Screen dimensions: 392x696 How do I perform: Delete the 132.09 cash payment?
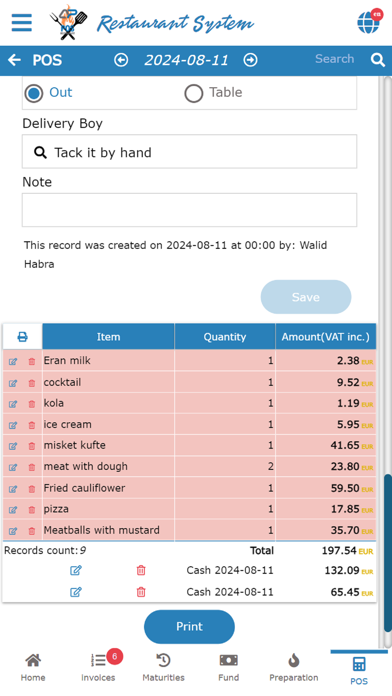point(141,570)
